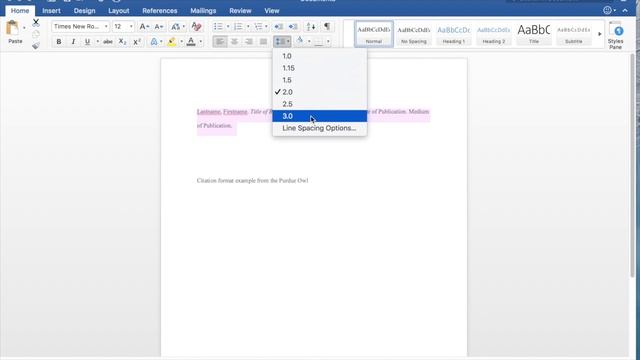This screenshot has height=360, width=640.
Task: Switch to the Design tab
Action: coord(84,11)
